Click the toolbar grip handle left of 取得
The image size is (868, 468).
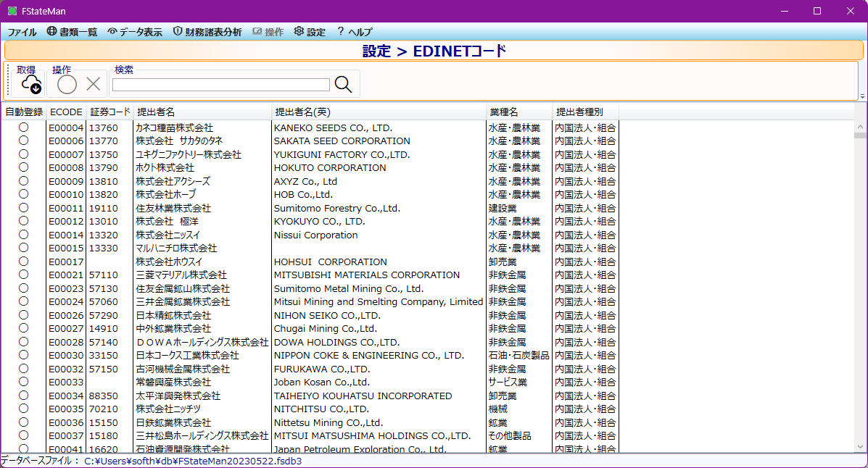(8, 80)
